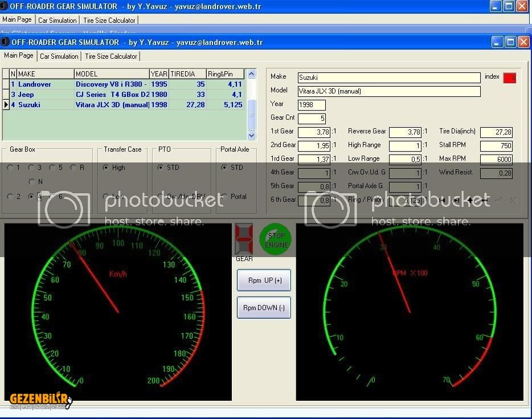
Task: Hit the green STOP ENGINE button
Action: coord(276,240)
